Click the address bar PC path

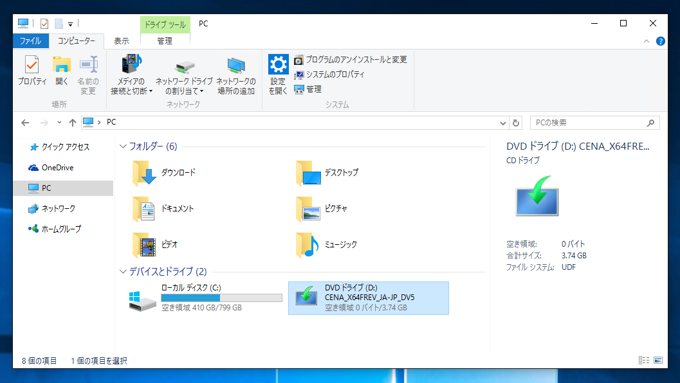tap(111, 122)
